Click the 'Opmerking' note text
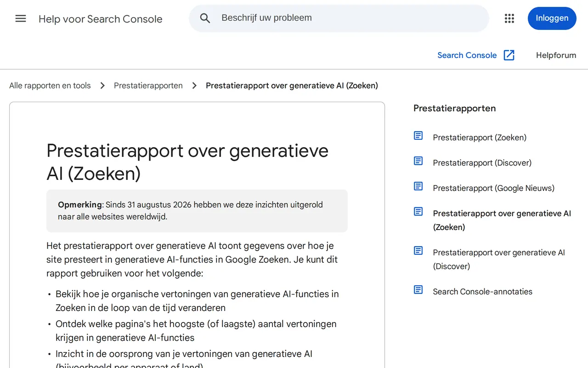 coord(190,211)
